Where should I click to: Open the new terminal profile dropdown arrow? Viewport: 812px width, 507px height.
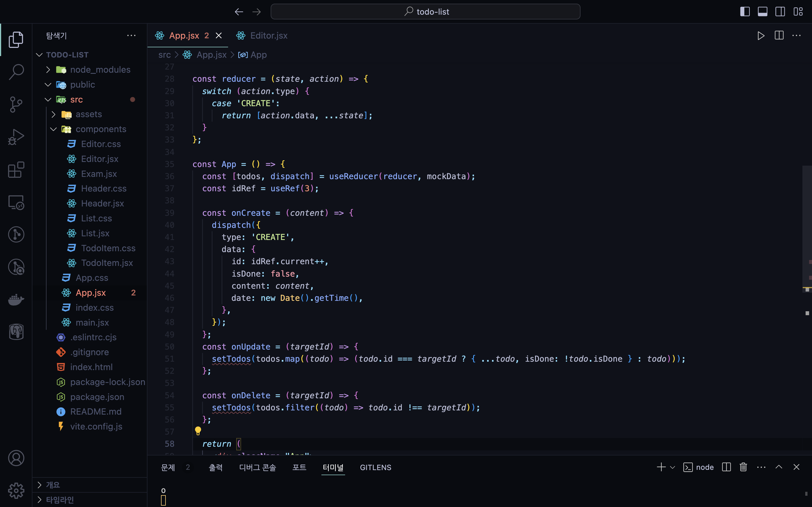[672, 467]
